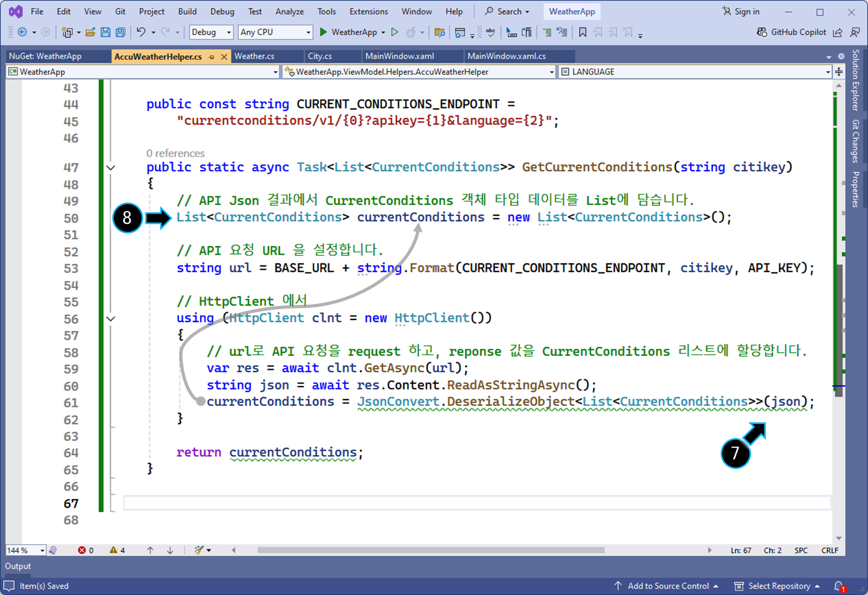Open the Debug configuration dropdown

point(212,32)
